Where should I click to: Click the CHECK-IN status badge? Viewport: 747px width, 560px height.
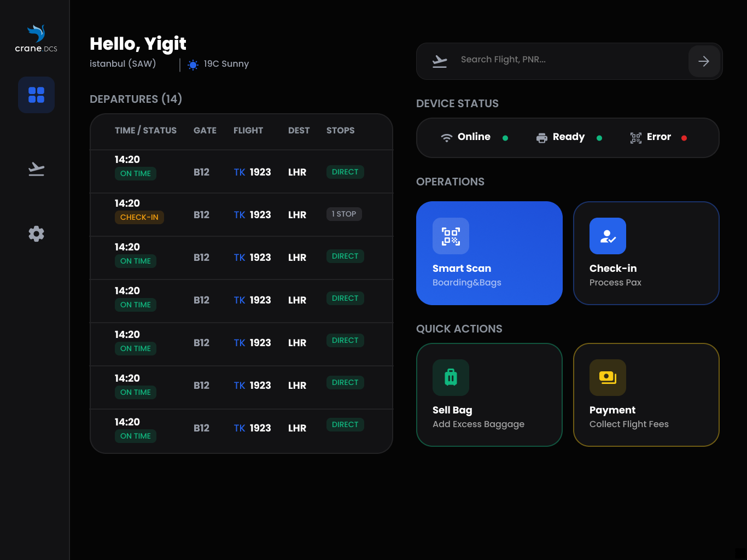pos(139,217)
